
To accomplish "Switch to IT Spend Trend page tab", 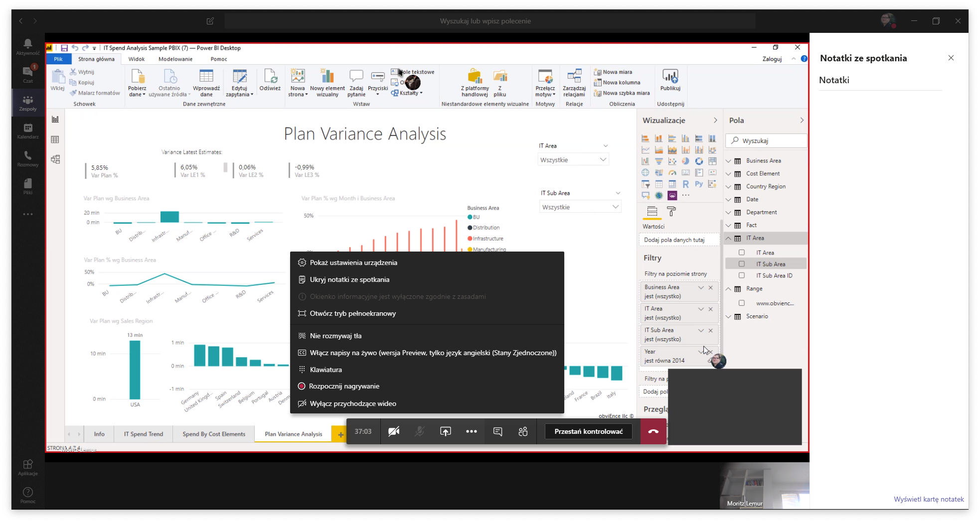I will click(144, 434).
